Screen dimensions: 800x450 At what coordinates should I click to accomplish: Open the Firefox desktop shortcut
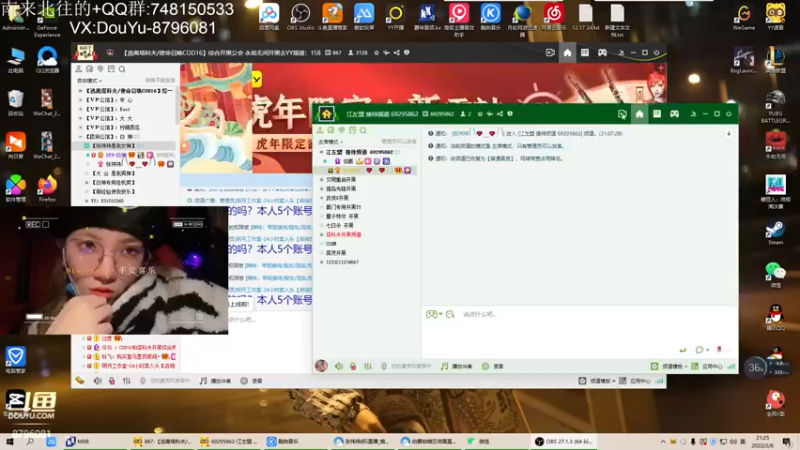[x=47, y=188]
